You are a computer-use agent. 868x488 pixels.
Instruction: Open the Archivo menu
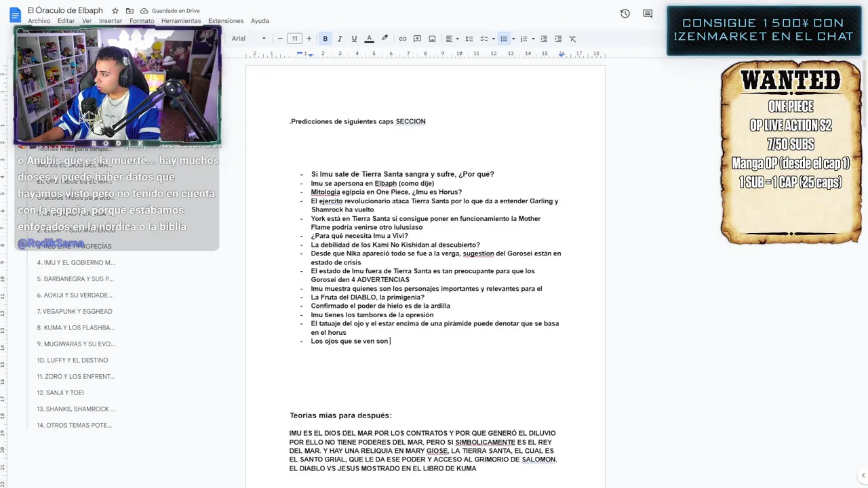pyautogui.click(x=39, y=21)
